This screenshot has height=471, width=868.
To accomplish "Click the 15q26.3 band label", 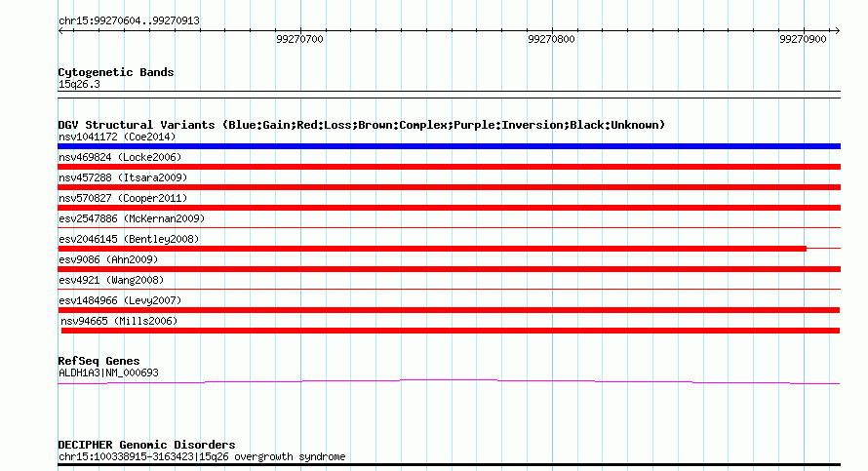I will (79, 84).
